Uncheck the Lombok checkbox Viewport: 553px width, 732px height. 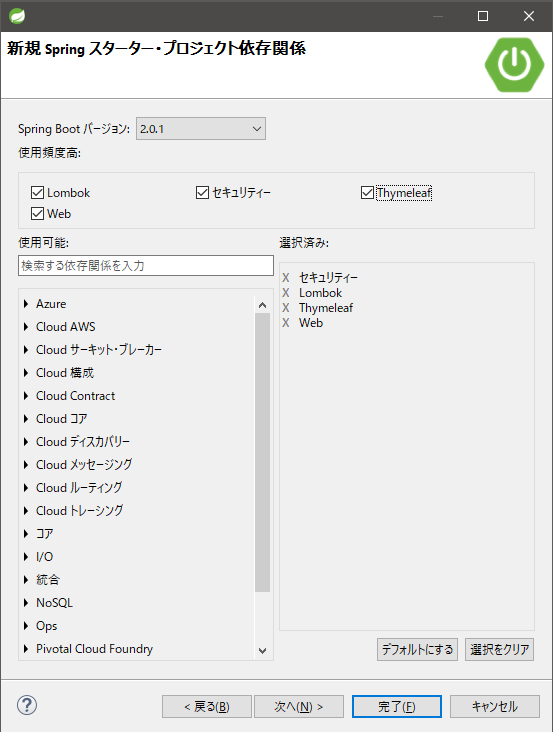[37, 192]
